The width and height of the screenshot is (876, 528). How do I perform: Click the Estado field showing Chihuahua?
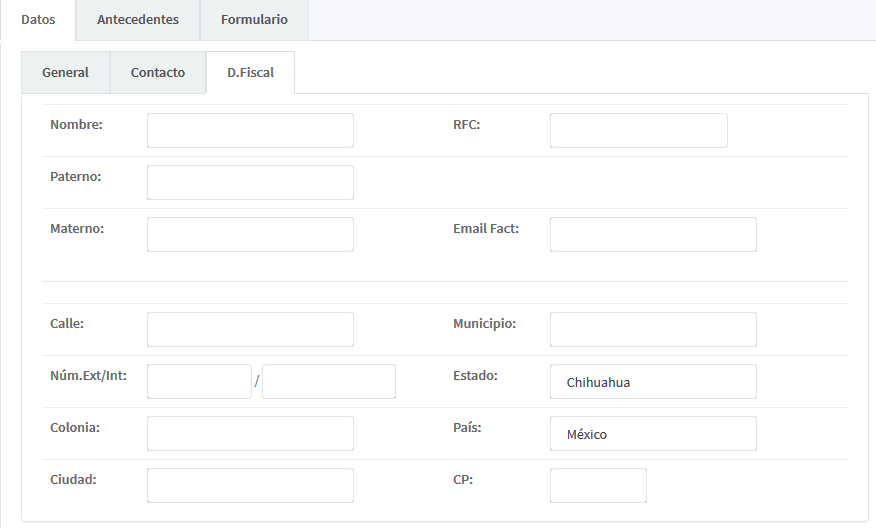(653, 381)
